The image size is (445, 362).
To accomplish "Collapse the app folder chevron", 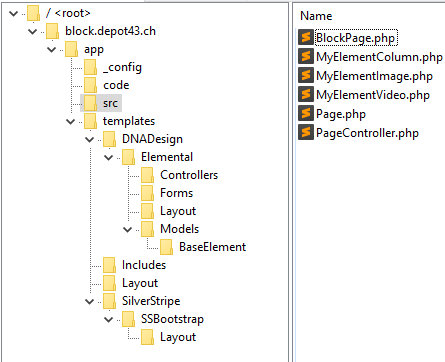I will click(52, 50).
